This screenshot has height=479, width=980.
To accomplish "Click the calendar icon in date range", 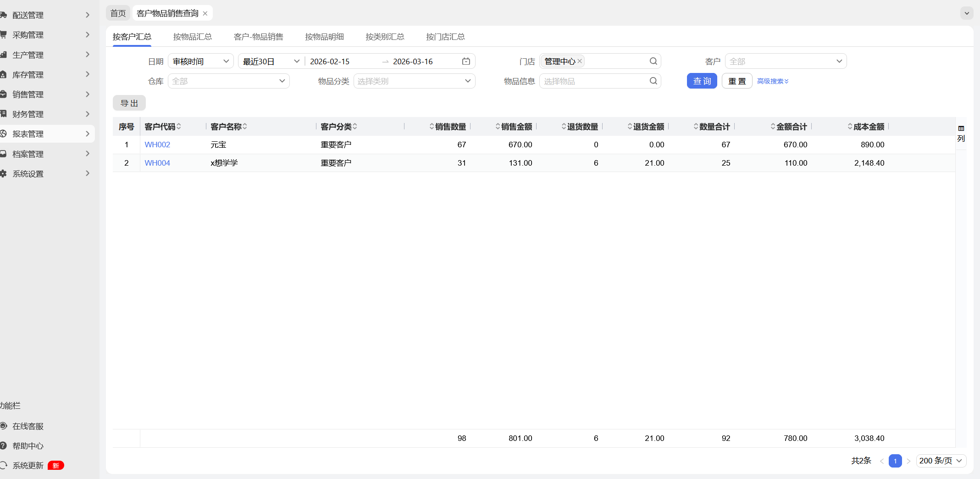I will (x=466, y=61).
